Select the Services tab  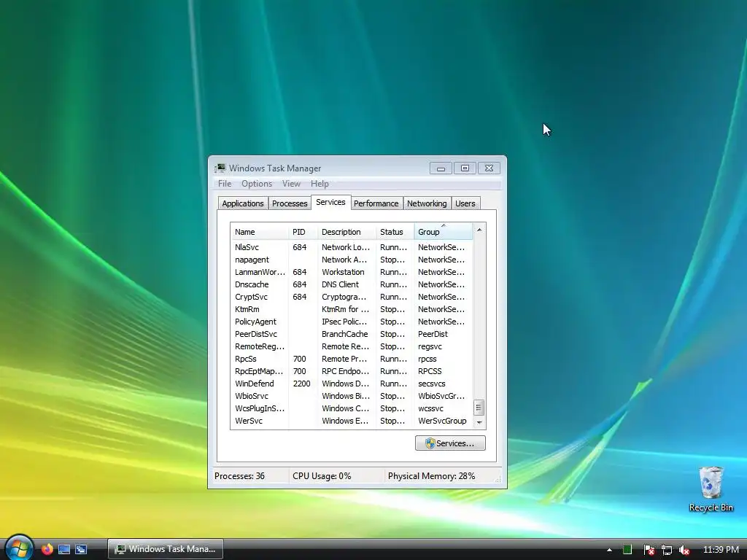click(x=330, y=202)
